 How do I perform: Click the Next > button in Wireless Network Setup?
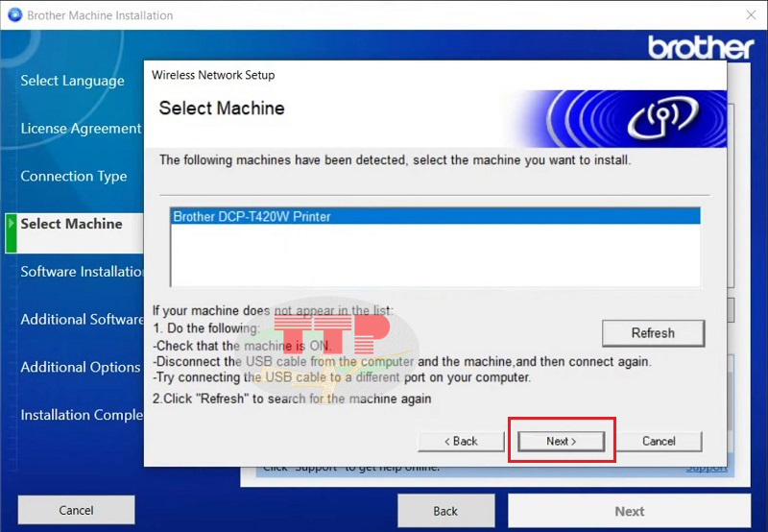click(561, 442)
